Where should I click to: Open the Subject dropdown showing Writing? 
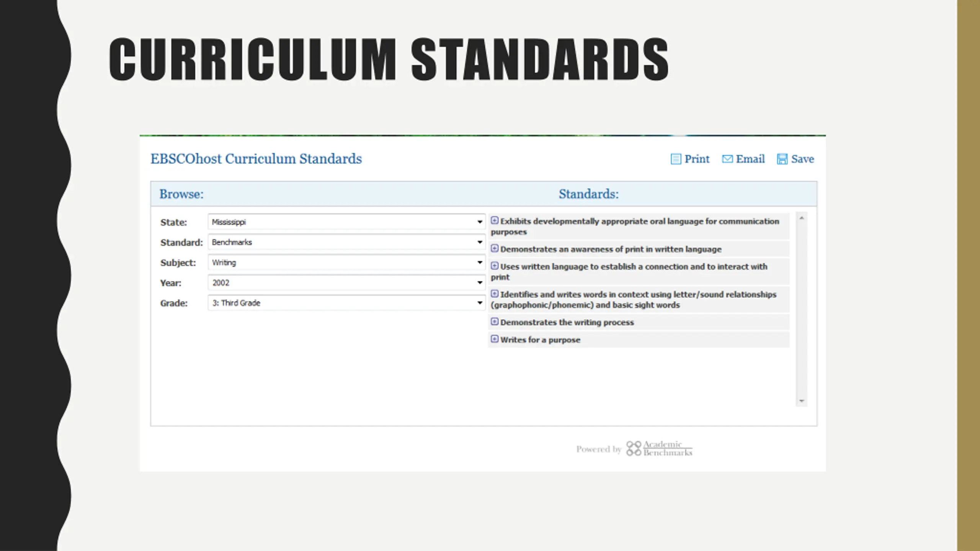point(346,262)
